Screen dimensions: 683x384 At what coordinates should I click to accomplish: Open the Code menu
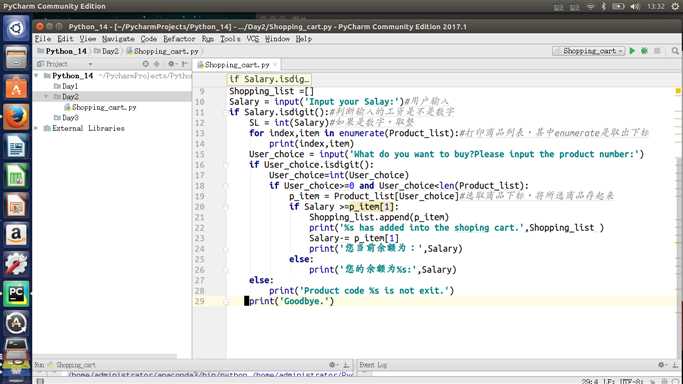click(149, 39)
